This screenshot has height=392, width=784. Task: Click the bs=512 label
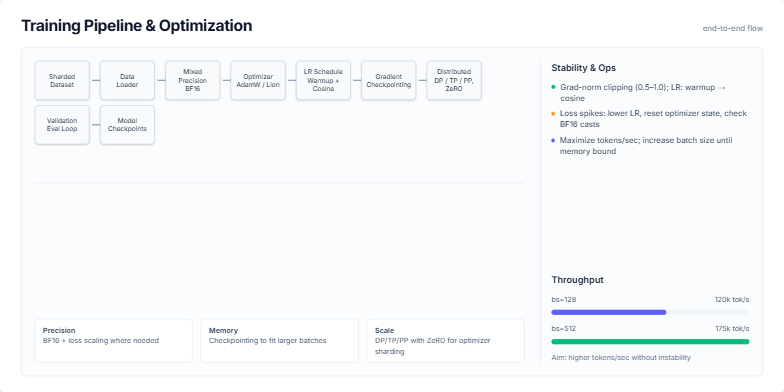[563, 329]
